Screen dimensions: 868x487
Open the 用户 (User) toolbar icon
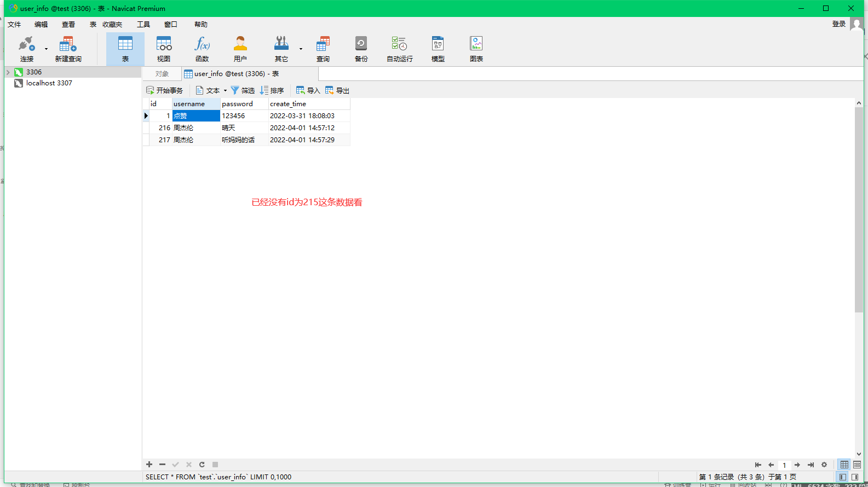pyautogui.click(x=240, y=49)
